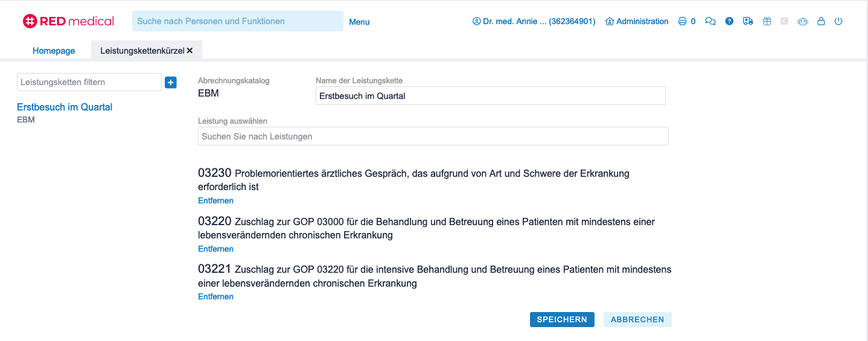Select Erstbesuch im Quartal in list
The image size is (868, 341).
point(65,107)
